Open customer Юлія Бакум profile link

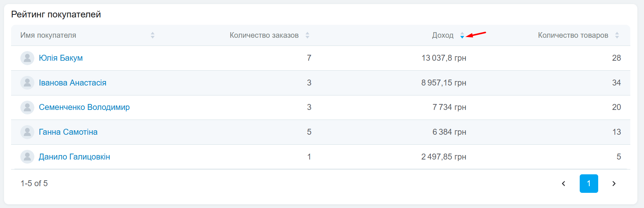click(61, 58)
